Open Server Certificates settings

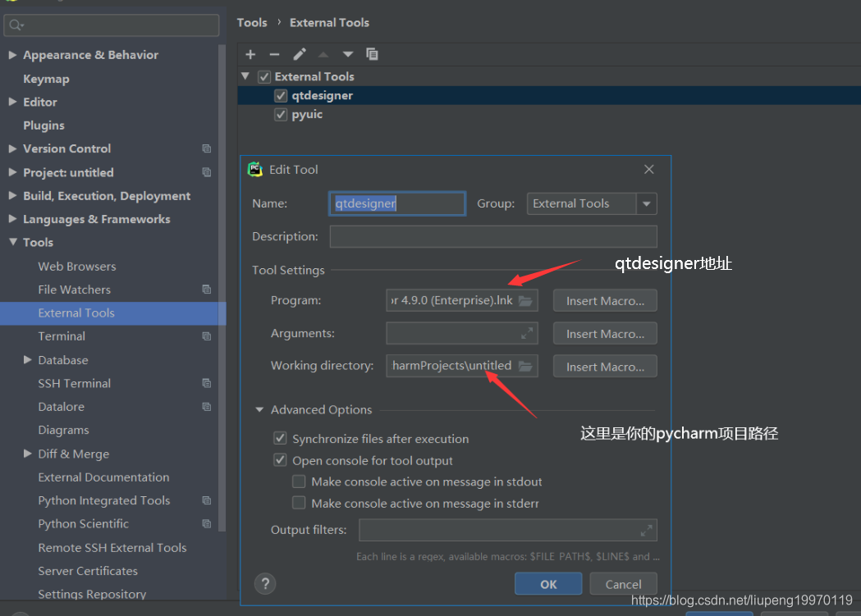point(88,571)
